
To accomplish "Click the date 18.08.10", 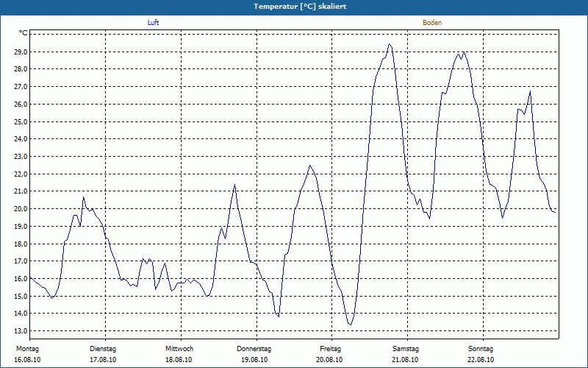I will pyautogui.click(x=179, y=360).
